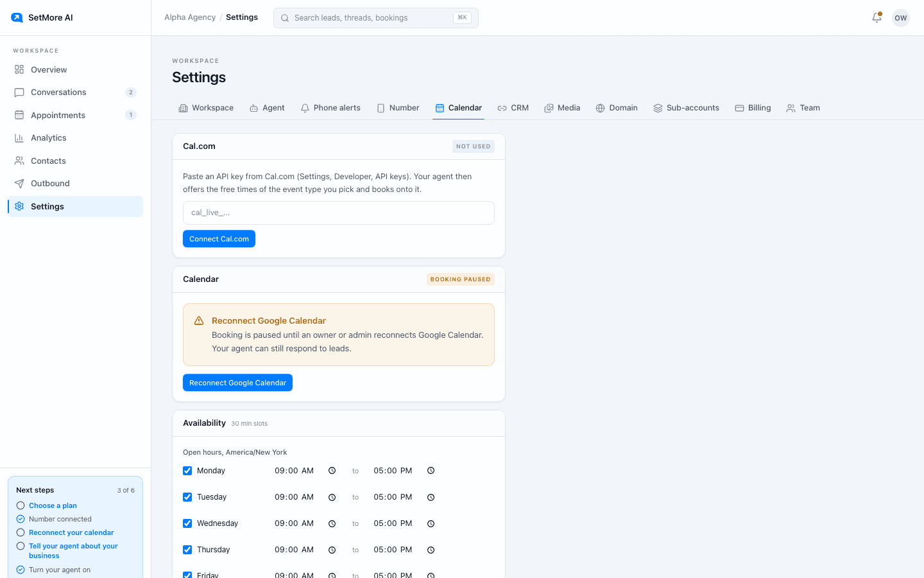The image size is (924, 578).
Task: Open the Domain tab
Action: (x=617, y=108)
